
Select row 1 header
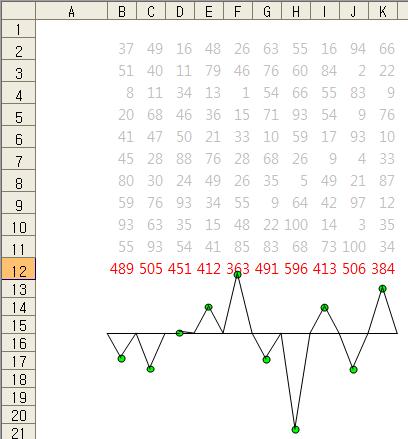pos(19,29)
